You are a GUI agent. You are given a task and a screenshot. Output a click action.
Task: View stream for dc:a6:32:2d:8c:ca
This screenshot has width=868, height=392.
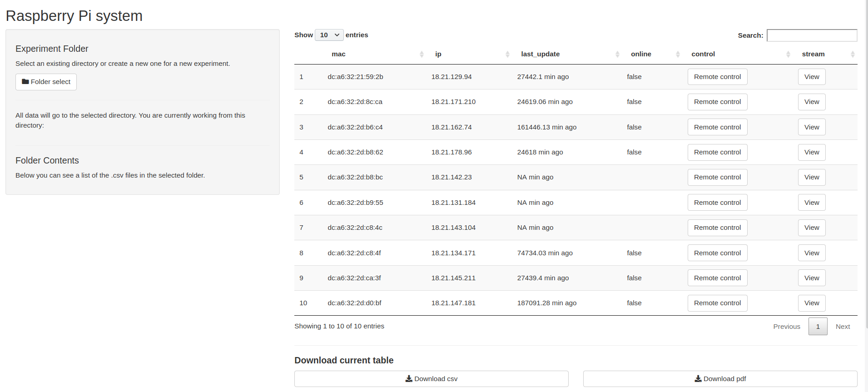point(812,102)
